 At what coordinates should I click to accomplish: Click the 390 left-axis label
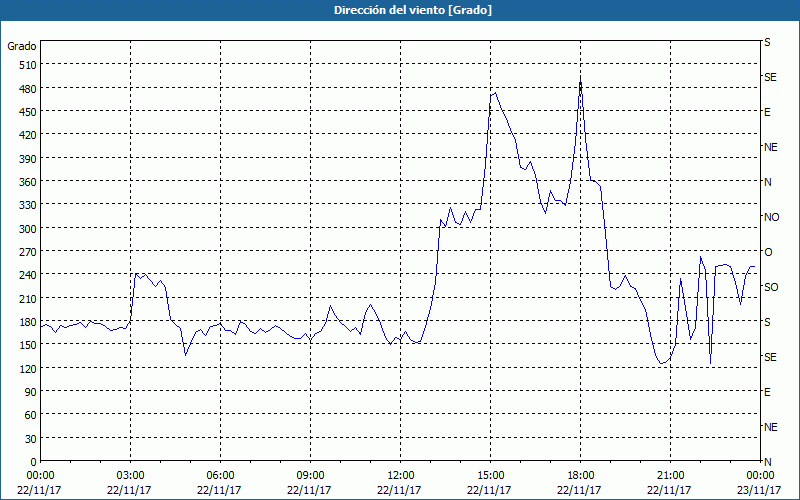pos(28,159)
